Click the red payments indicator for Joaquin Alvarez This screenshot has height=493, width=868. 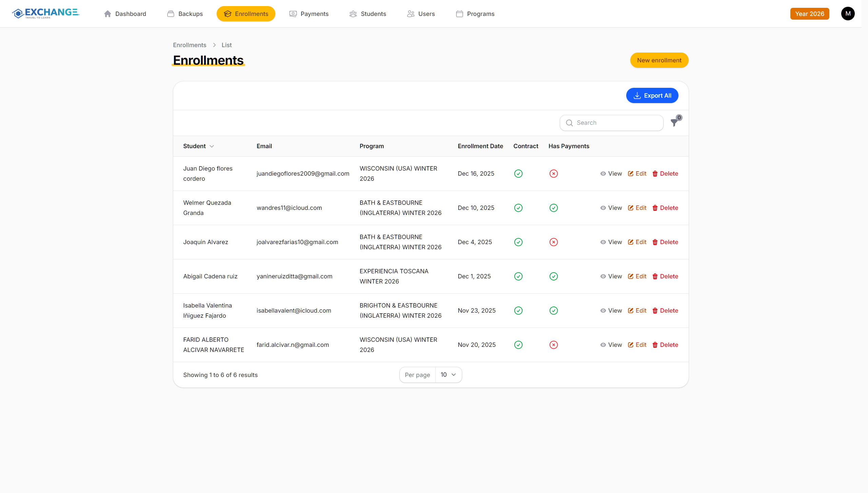(x=553, y=242)
